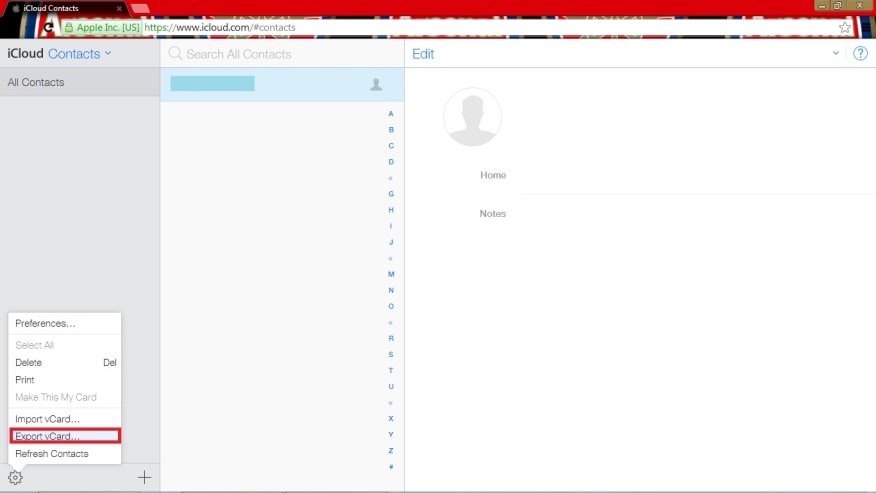Bookmark page with the star icon

click(x=845, y=27)
